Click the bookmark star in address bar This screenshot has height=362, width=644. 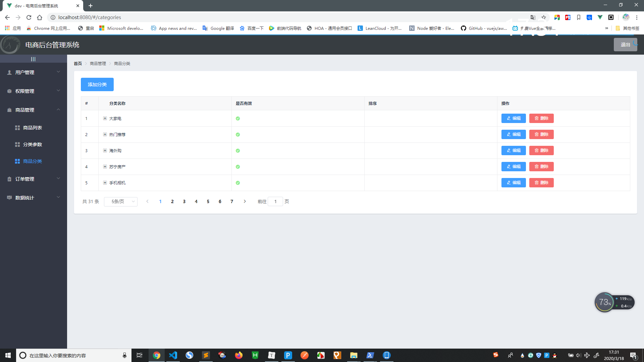point(544,17)
